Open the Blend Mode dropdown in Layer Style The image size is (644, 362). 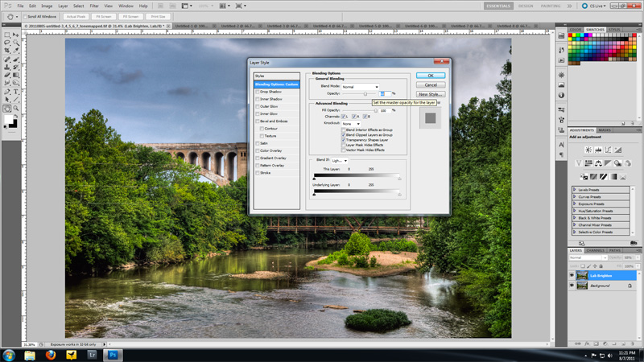360,87
